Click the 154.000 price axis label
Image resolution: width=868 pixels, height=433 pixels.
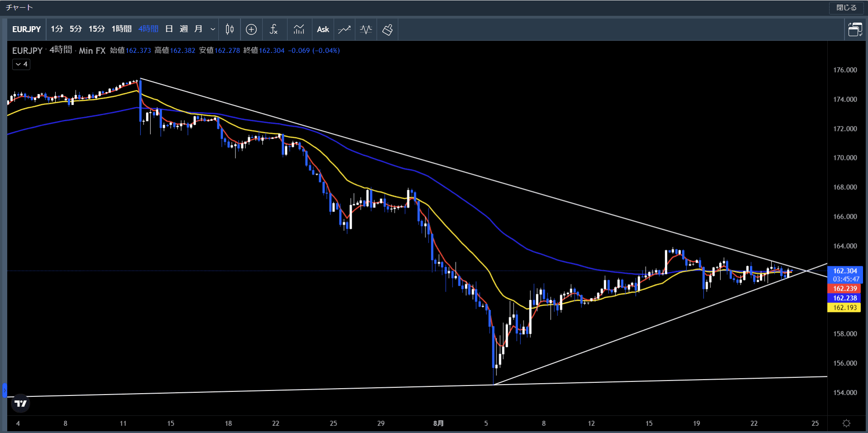pos(845,392)
